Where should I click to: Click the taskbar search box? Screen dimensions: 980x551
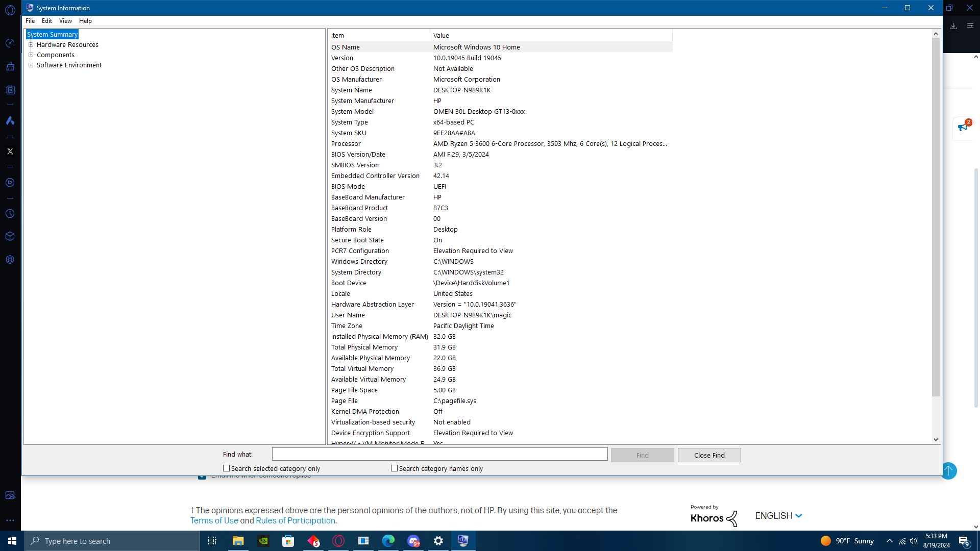[112, 541]
